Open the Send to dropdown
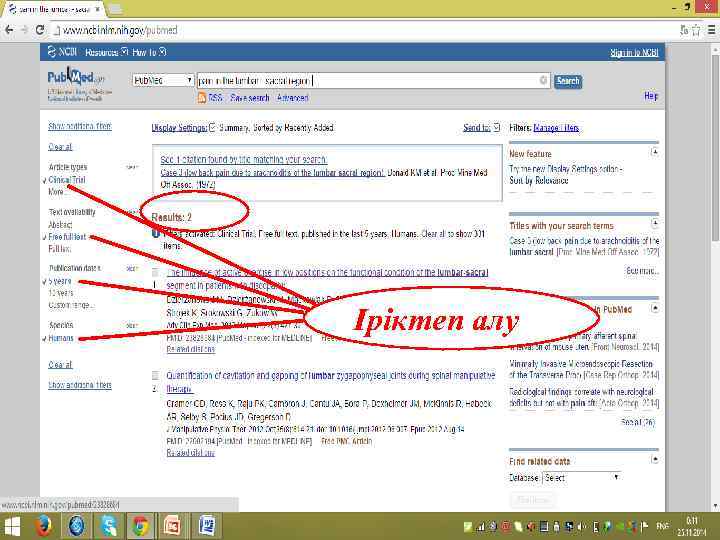 tap(481, 128)
